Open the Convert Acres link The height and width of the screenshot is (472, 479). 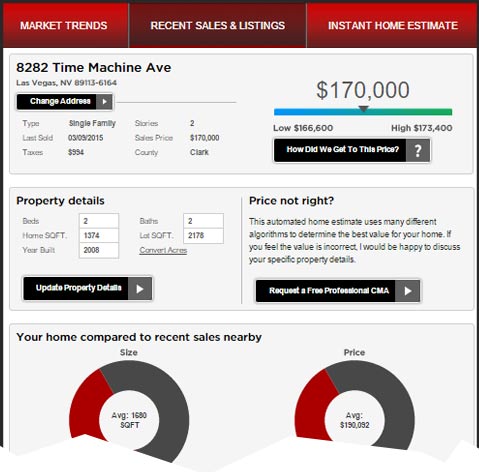pyautogui.click(x=163, y=250)
